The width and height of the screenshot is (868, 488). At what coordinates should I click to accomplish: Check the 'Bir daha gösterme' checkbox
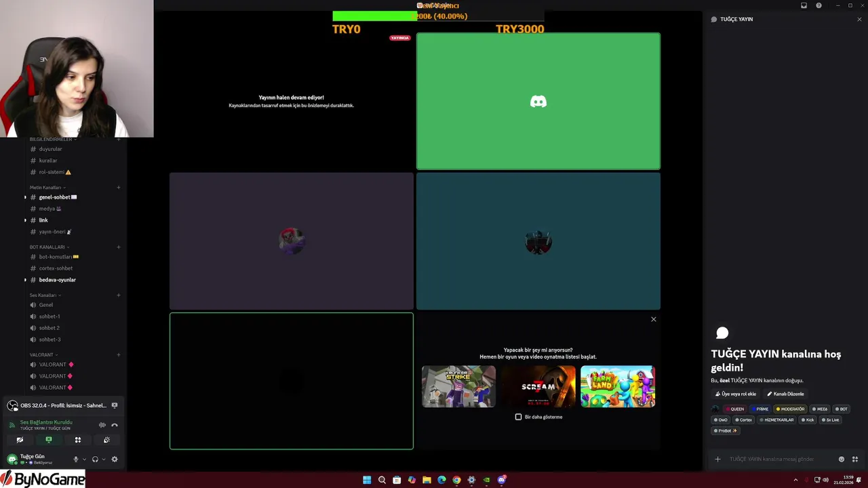(x=519, y=417)
